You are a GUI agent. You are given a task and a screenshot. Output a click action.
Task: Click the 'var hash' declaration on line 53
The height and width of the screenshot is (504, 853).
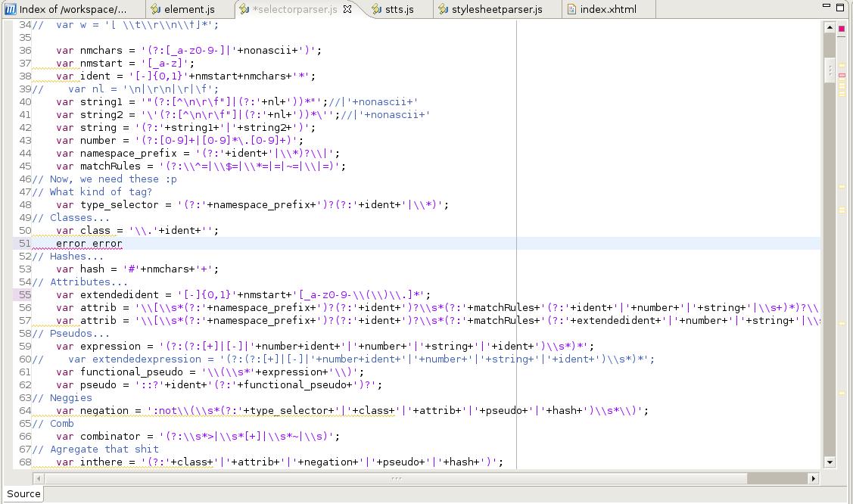click(x=80, y=269)
